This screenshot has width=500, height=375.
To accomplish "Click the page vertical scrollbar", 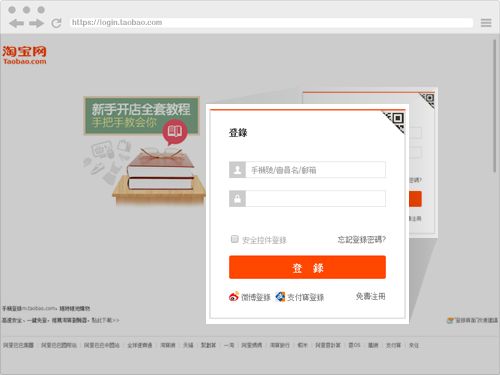I will pos(495,106).
